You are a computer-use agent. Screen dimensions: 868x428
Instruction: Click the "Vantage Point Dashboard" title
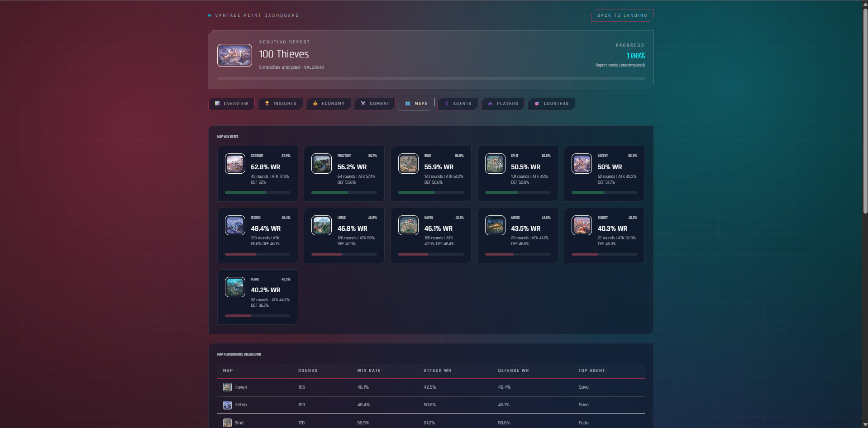click(x=257, y=15)
